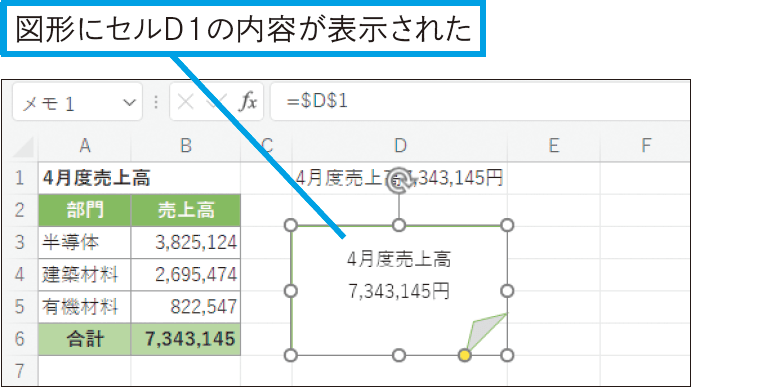
Task: Click the 有機材料 cell
Action: coord(85,307)
